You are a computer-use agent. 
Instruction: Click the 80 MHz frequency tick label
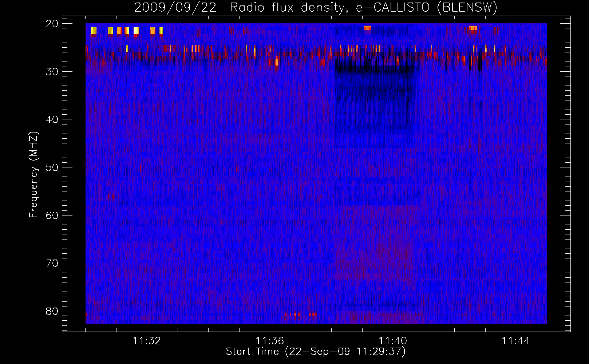(x=52, y=312)
